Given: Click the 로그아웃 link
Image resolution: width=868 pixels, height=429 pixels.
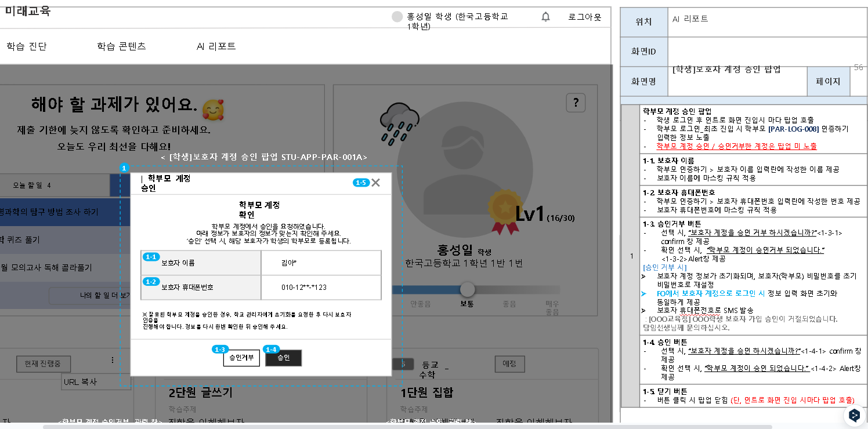Looking at the screenshot, I should click(x=584, y=17).
